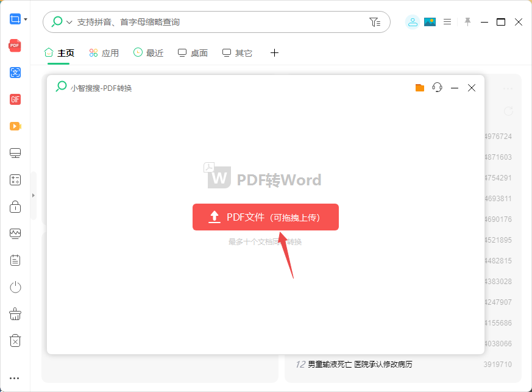This screenshot has width=532, height=392.
Task: Open the background panel three-dot menu
Action: point(508,88)
